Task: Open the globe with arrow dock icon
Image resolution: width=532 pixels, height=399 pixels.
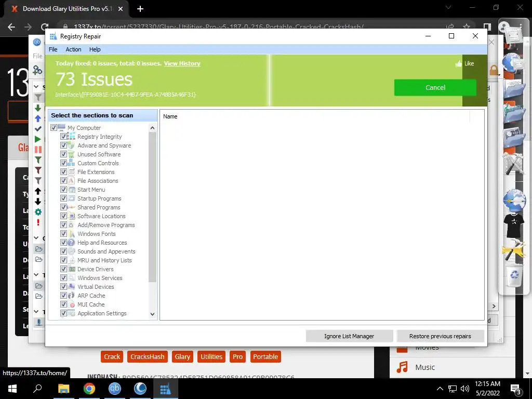Action: point(514,200)
